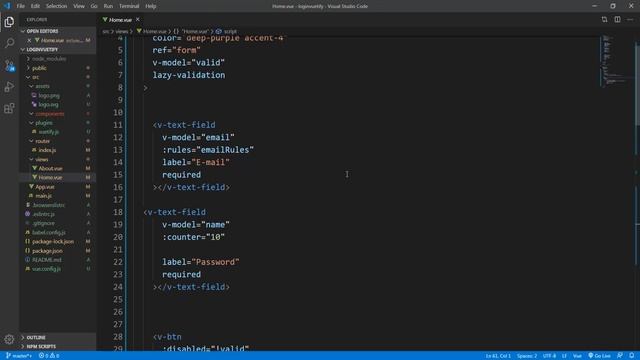Select Home.vue under views folder
The image size is (640, 360).
(57, 178)
